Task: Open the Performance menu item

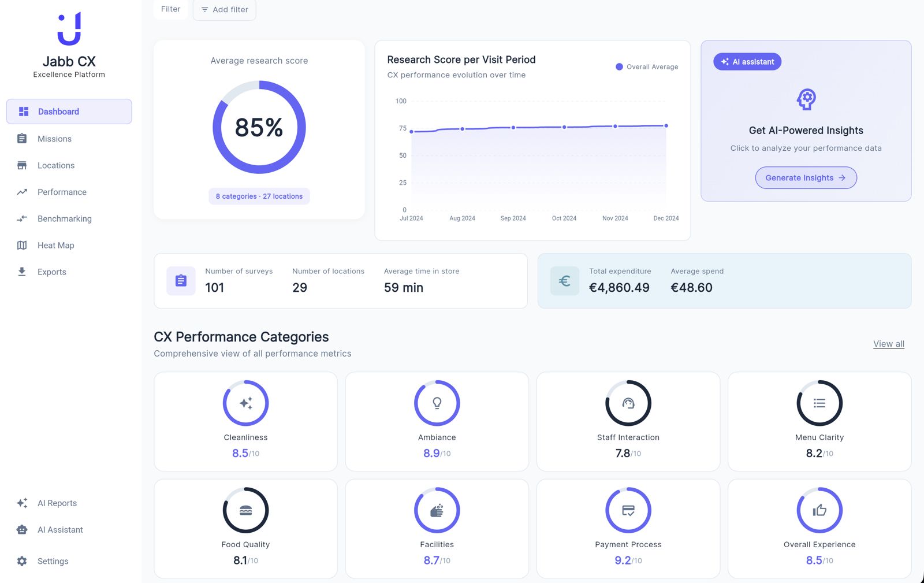Action: (x=62, y=192)
